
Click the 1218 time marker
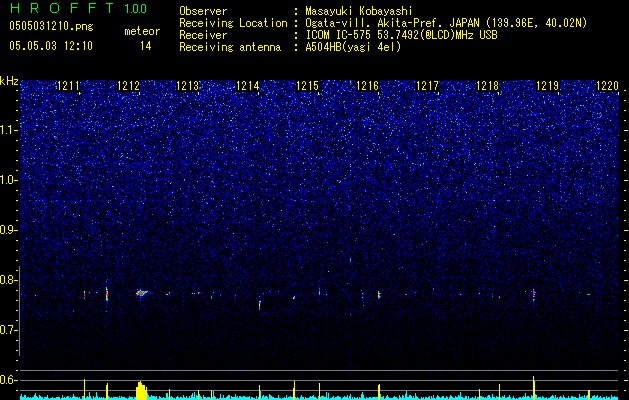[x=487, y=86]
